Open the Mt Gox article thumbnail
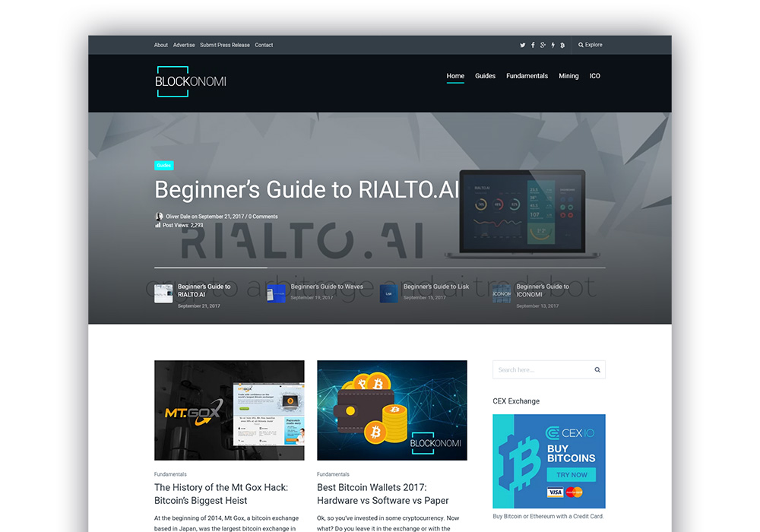 (230, 410)
